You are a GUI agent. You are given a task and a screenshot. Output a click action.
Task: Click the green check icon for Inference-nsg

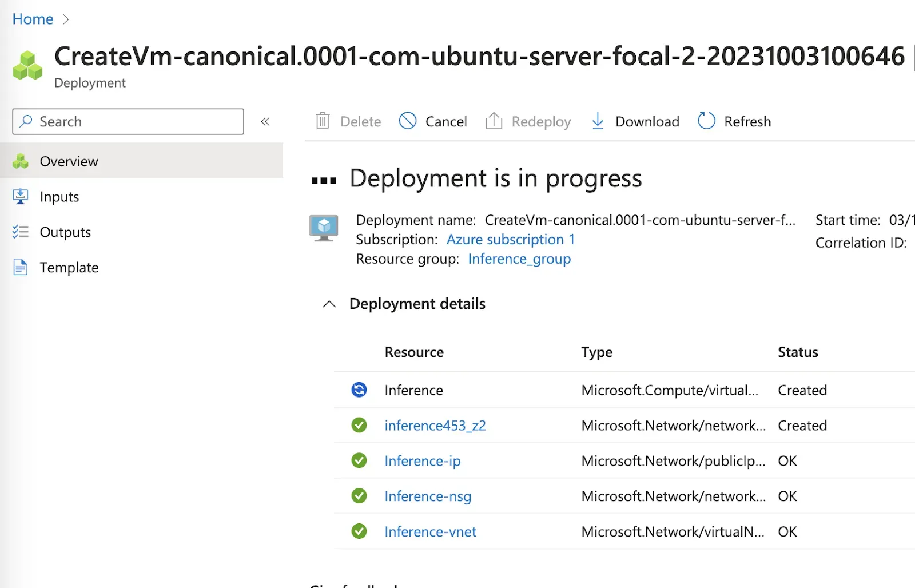click(x=359, y=496)
